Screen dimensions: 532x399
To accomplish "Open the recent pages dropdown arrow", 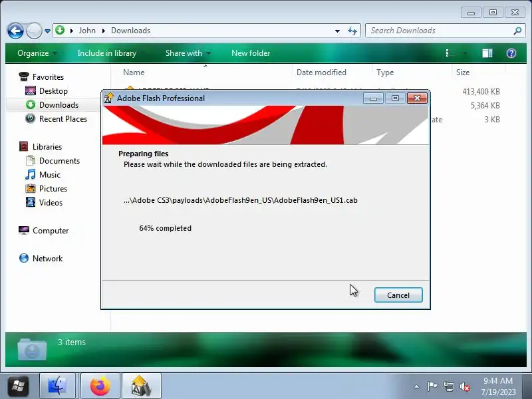I will [x=47, y=31].
